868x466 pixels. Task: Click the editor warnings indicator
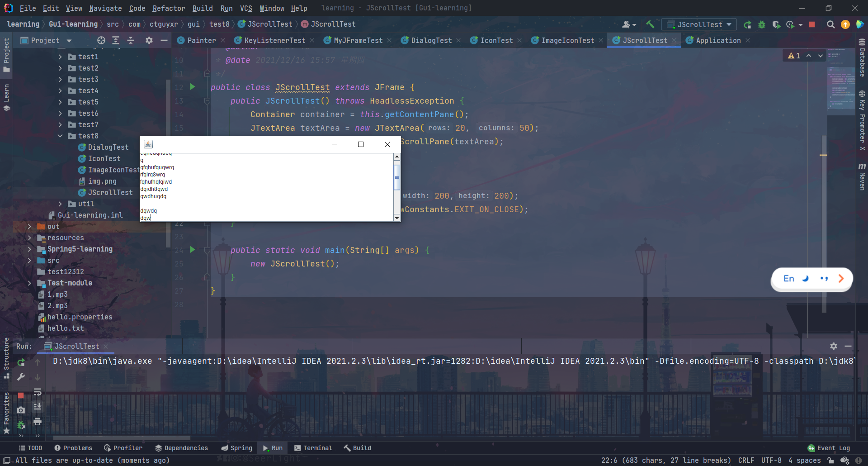click(794, 56)
